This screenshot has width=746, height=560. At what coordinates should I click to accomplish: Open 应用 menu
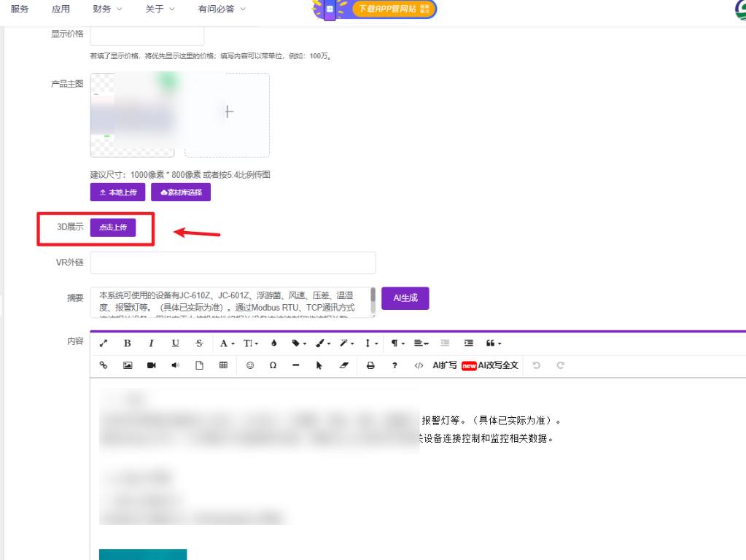(61, 9)
